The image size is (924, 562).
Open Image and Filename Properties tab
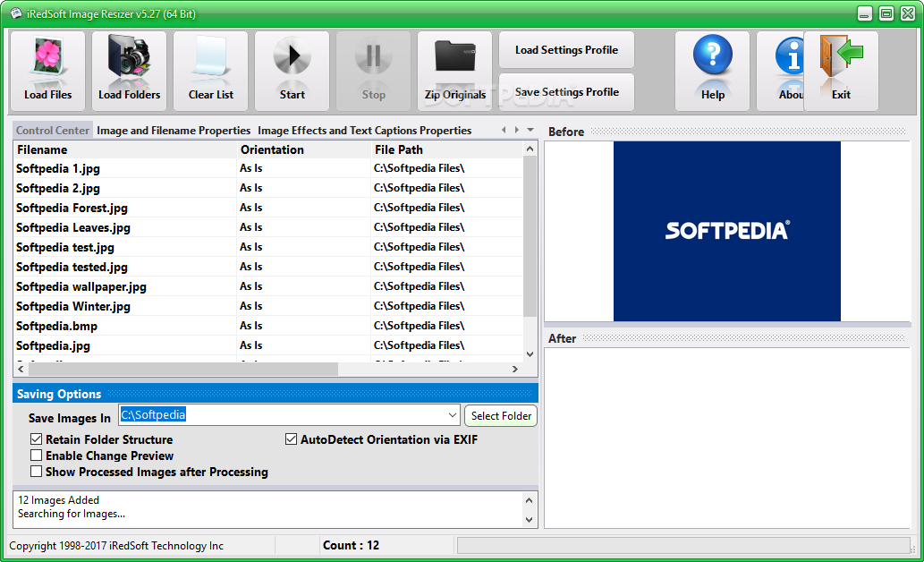pyautogui.click(x=174, y=131)
